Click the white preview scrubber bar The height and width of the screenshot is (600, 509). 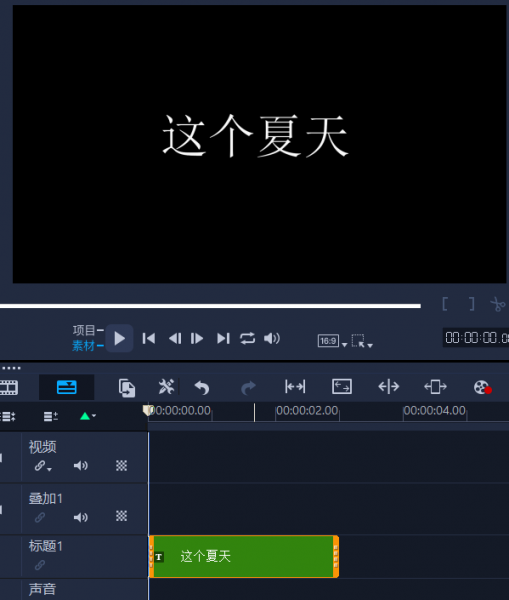[x=210, y=306]
